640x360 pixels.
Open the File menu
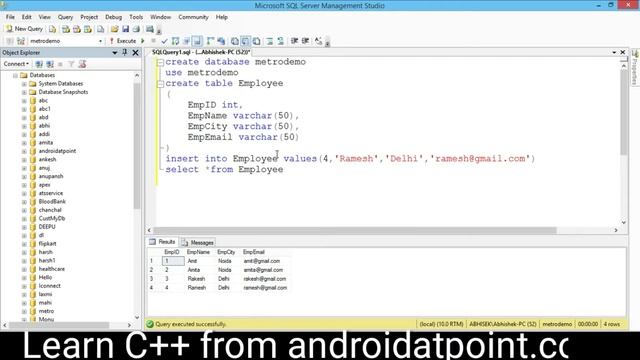click(x=10, y=17)
